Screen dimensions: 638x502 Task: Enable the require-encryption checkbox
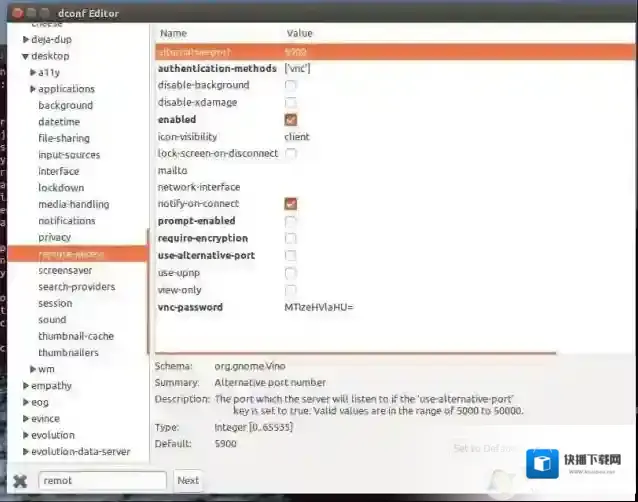tap(291, 239)
